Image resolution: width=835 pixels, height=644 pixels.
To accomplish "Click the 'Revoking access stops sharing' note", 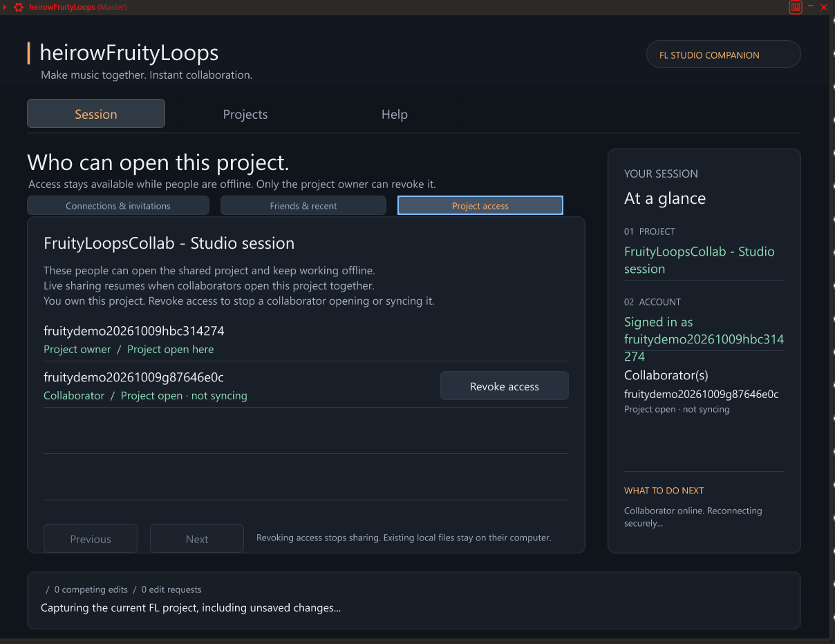I will [x=404, y=538].
